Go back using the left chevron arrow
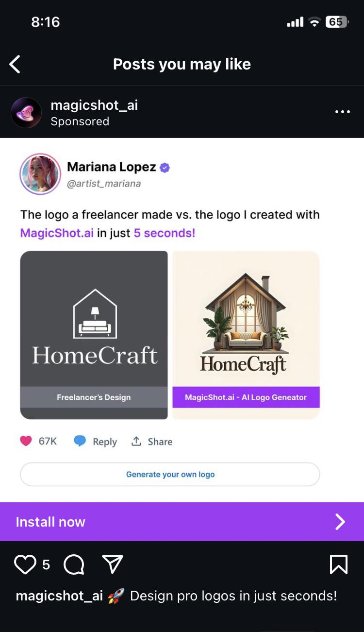This screenshot has width=364, height=632. (x=15, y=64)
